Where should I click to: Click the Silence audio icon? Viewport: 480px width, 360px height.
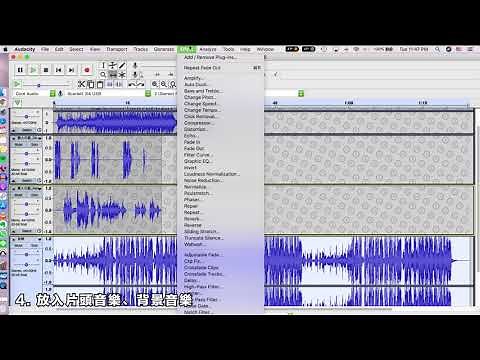pyautogui.click(x=119, y=84)
